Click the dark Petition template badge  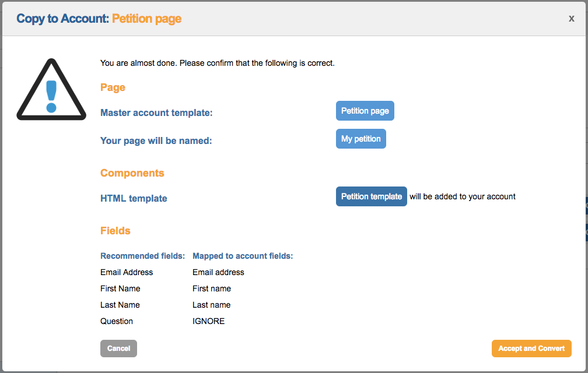point(371,196)
